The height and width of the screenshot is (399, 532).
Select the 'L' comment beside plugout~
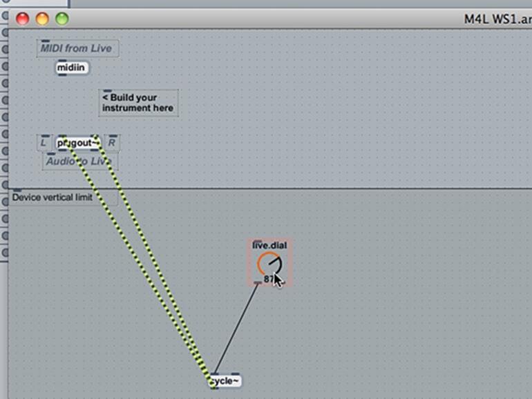[x=44, y=143]
